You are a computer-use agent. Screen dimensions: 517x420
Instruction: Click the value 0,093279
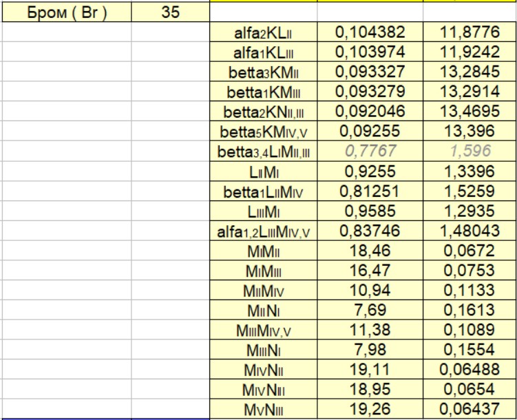[x=370, y=92]
